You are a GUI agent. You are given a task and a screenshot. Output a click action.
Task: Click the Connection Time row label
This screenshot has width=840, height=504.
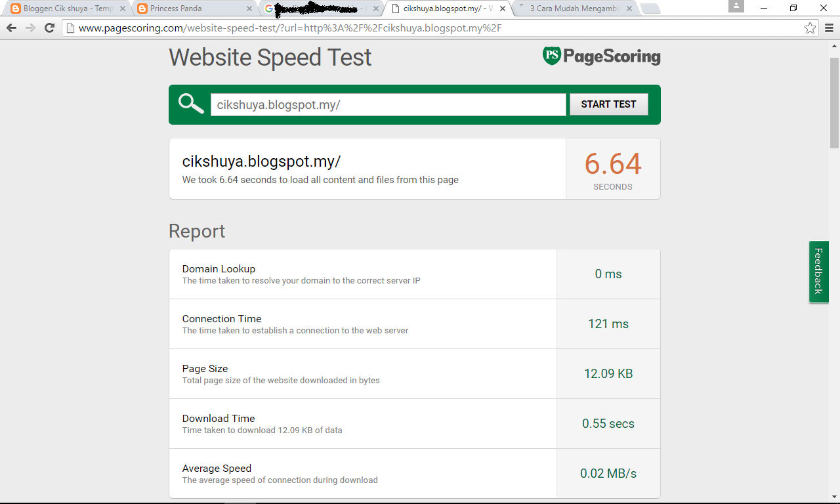(222, 318)
